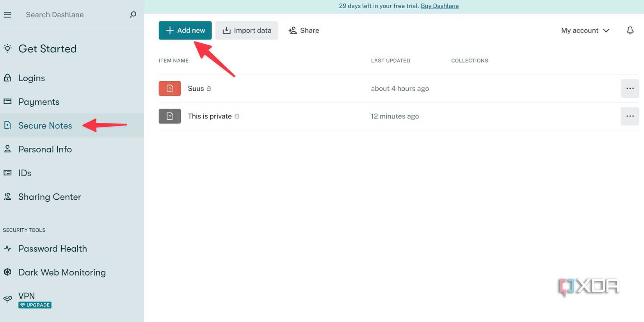Expand the My account dropdown
The image size is (644, 322).
coord(585,30)
